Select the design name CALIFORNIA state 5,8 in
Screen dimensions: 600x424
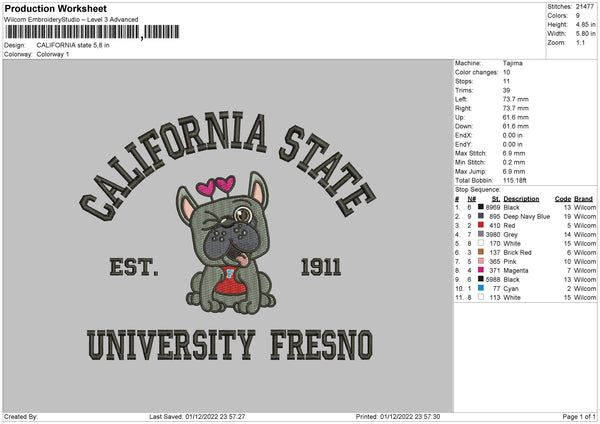[73, 45]
